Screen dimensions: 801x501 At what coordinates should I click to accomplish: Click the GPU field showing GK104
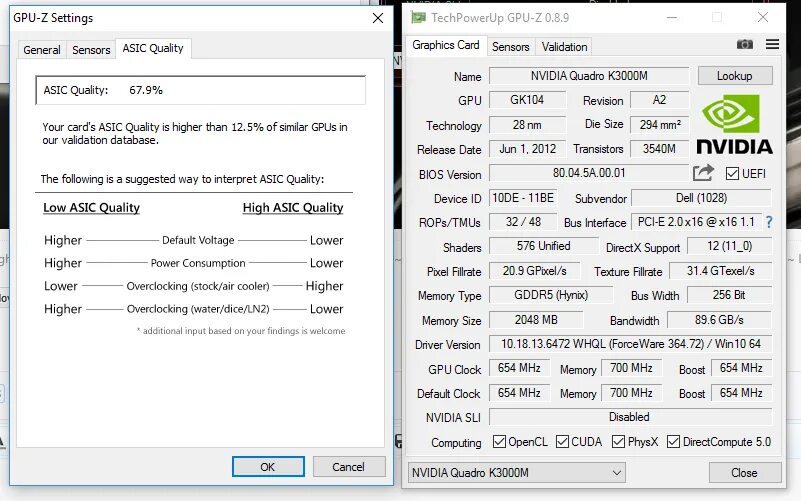coord(527,100)
